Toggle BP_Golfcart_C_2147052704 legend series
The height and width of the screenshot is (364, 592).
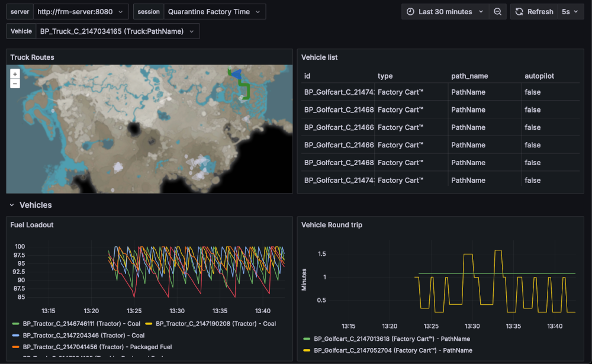point(392,350)
